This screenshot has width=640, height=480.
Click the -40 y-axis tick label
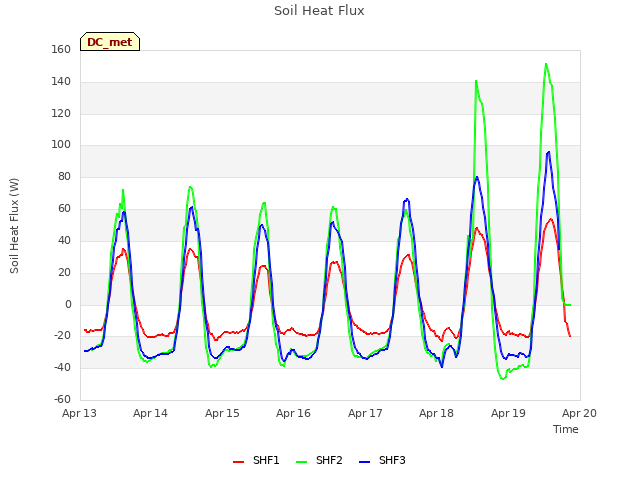click(62, 367)
